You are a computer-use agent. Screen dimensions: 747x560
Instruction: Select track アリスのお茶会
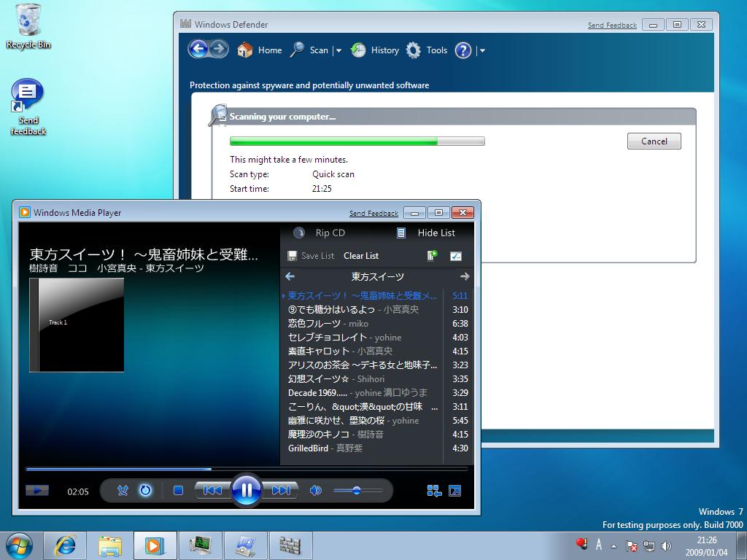(377, 365)
